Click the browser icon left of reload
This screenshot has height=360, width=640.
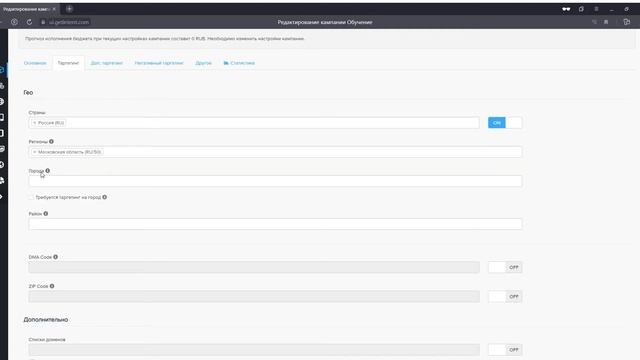[x=15, y=22]
